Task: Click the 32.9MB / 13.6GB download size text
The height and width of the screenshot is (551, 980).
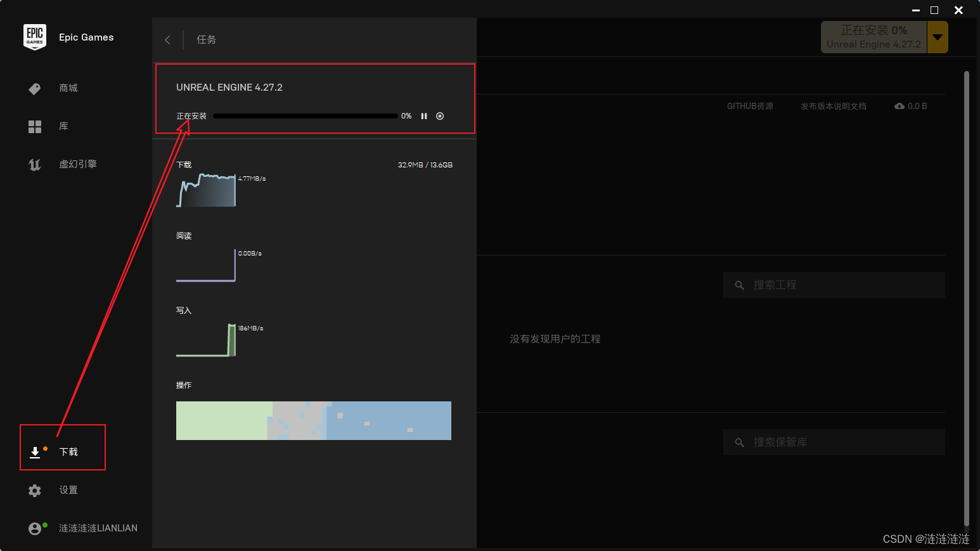Action: click(x=425, y=165)
